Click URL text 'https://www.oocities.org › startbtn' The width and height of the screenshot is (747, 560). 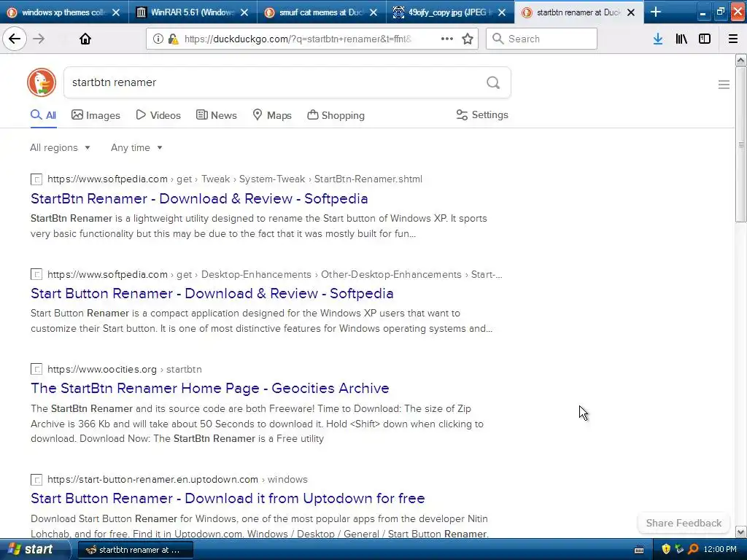pyautogui.click(x=124, y=369)
